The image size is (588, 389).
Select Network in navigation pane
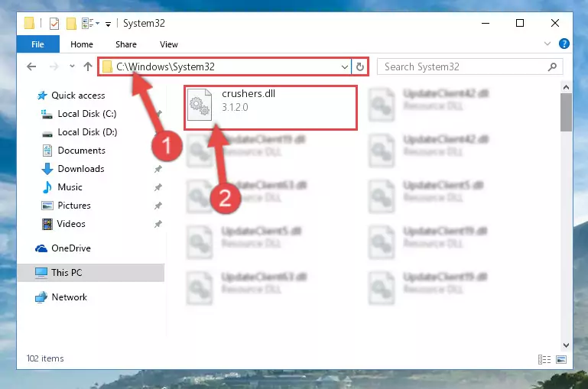[x=69, y=297]
